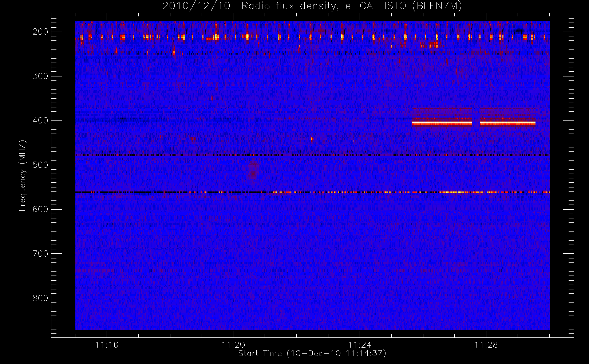Click the 500 frequency tick label

(x=40, y=165)
